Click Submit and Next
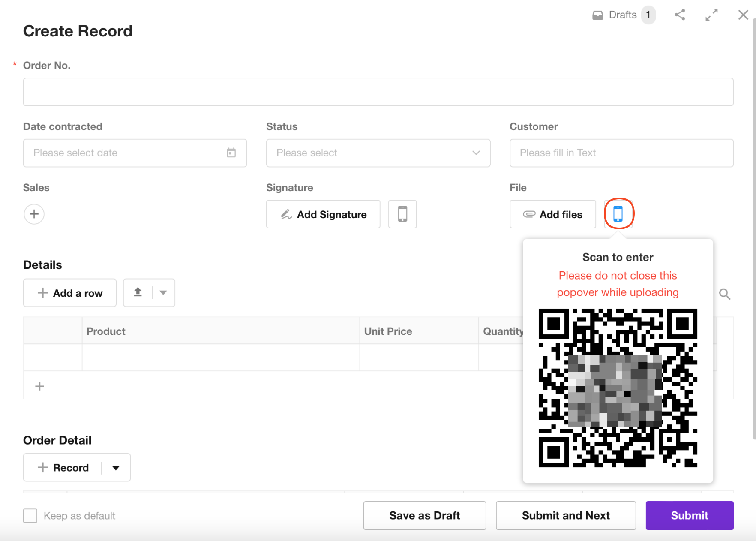The image size is (756, 541). (x=565, y=515)
